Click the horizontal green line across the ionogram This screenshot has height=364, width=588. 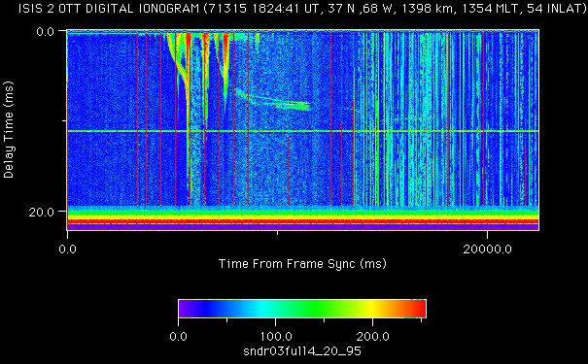303,131
